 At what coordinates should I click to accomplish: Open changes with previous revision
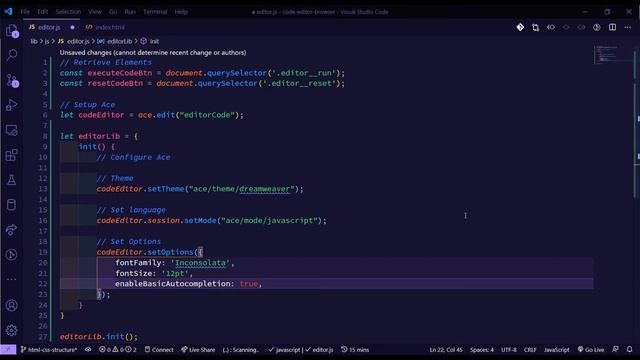point(551,27)
